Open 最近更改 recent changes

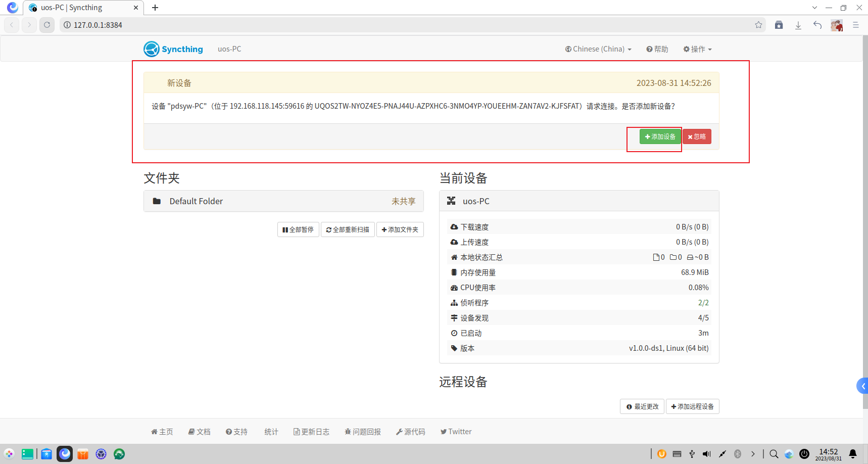click(x=642, y=406)
